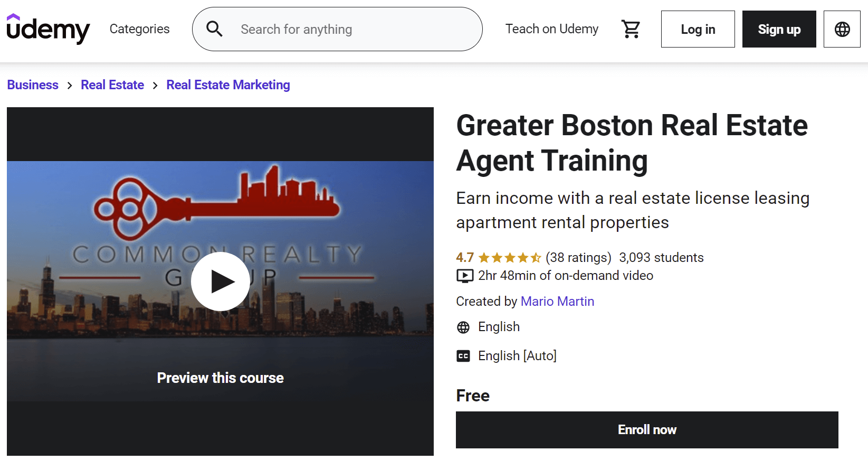The image size is (868, 460).
Task: Go to Real Estate Marketing breadcrumb
Action: coord(228,85)
